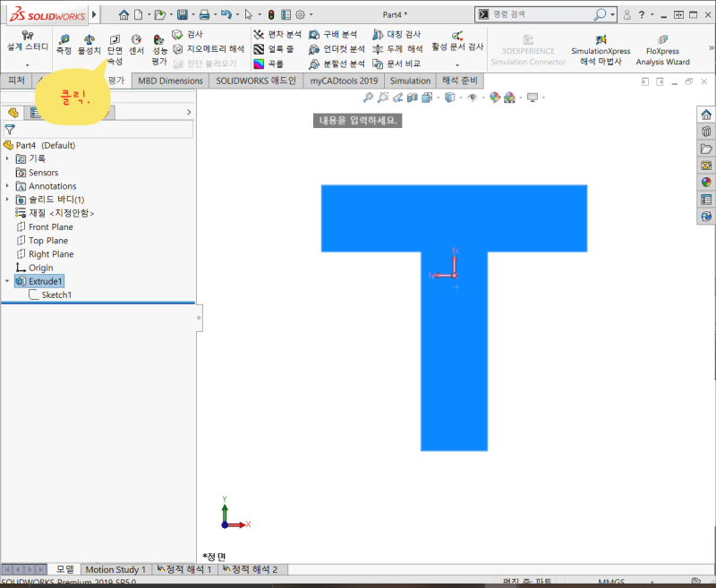This screenshot has height=588, width=716.
Task: Toggle the Hide/Show Items eye icon
Action: [473, 98]
